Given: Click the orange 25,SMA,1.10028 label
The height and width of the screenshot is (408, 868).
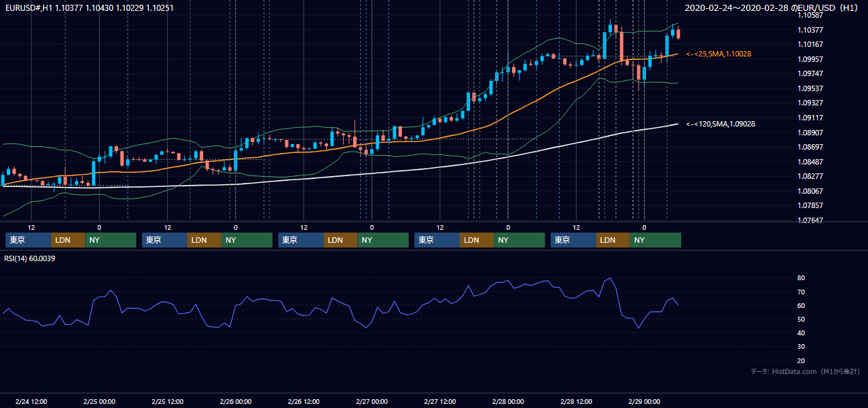Looking at the screenshot, I should click(719, 54).
